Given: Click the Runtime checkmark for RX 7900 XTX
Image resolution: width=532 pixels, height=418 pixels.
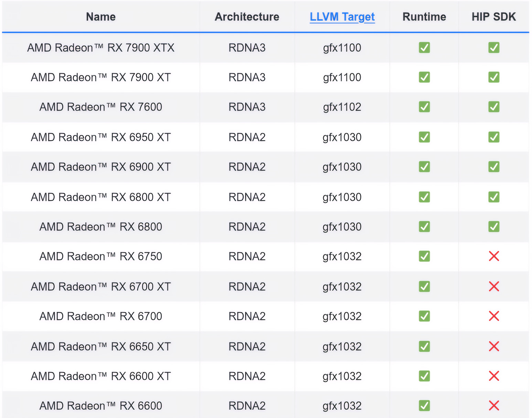Looking at the screenshot, I should coord(424,48).
